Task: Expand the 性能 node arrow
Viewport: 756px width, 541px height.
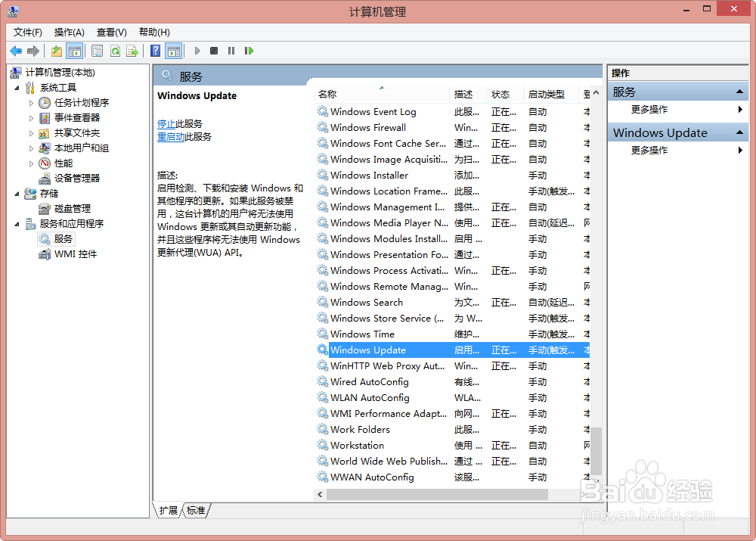Action: 31,163
